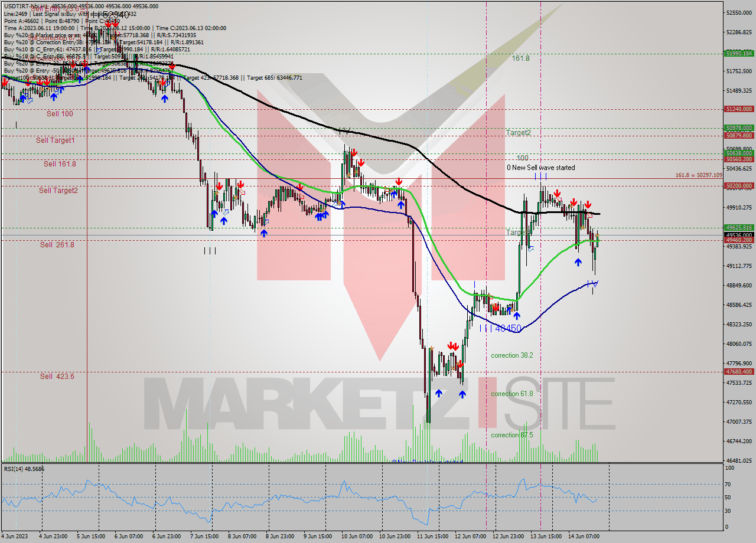Select the 47007.375 price axis value
The height and width of the screenshot is (543, 756).
coord(739,422)
